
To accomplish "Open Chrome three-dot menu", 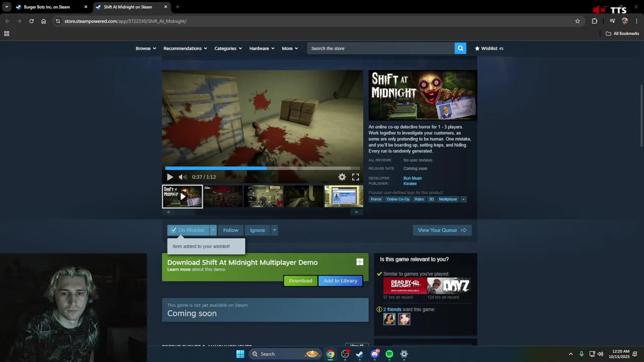I will point(637,21).
